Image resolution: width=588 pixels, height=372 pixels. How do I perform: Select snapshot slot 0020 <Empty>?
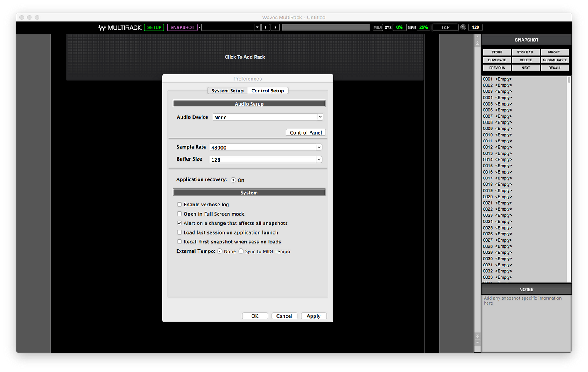(524, 197)
